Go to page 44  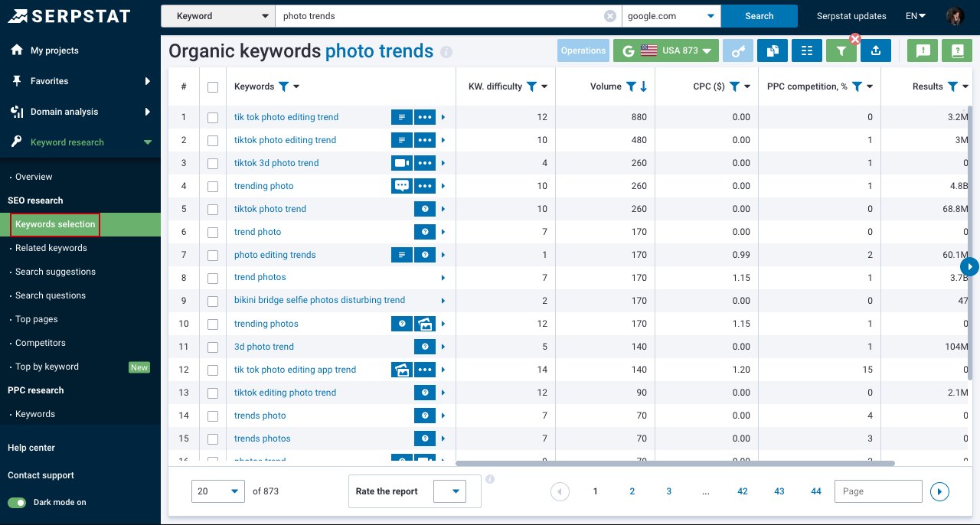(816, 491)
